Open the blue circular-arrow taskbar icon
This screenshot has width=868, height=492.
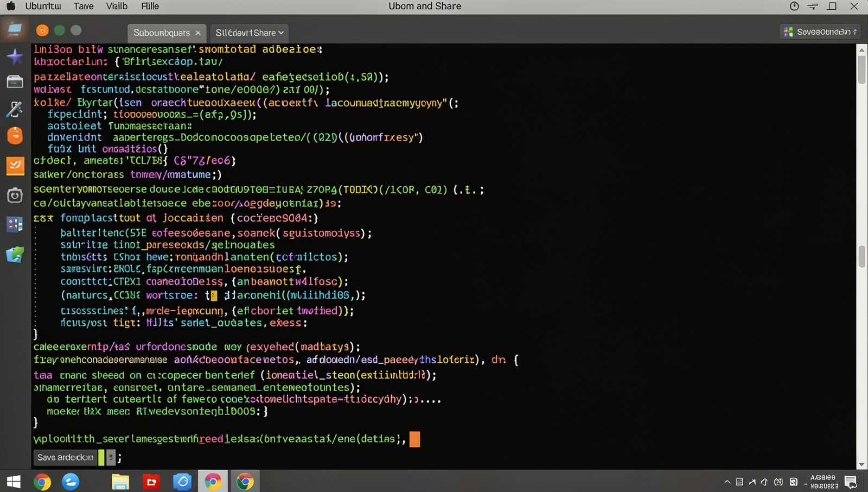182,482
